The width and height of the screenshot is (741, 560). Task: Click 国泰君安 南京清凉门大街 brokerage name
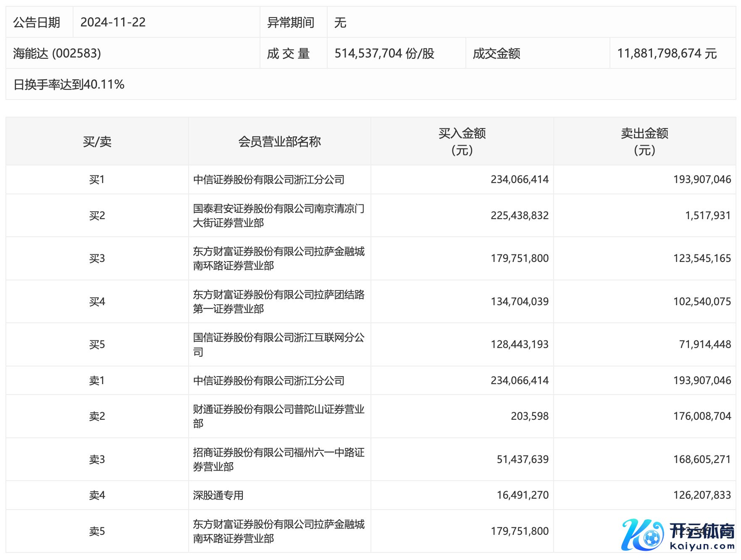click(x=279, y=215)
